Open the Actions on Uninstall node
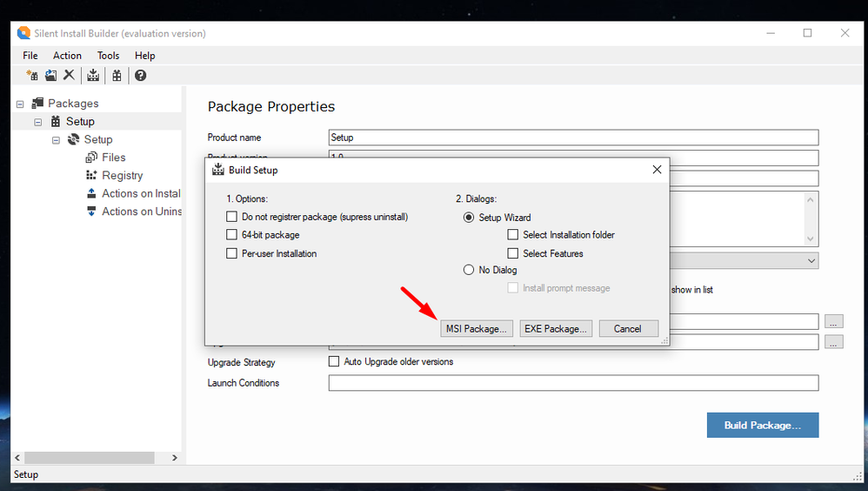The width and height of the screenshot is (868, 491). coord(142,212)
